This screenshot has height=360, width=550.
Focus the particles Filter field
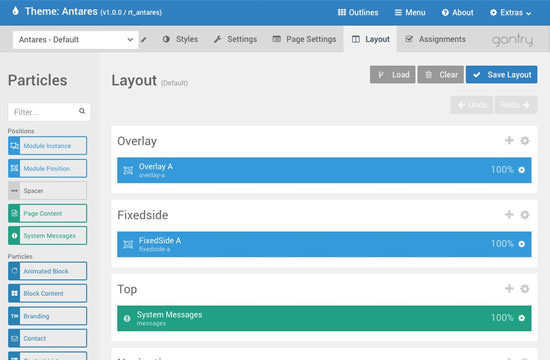click(x=49, y=112)
